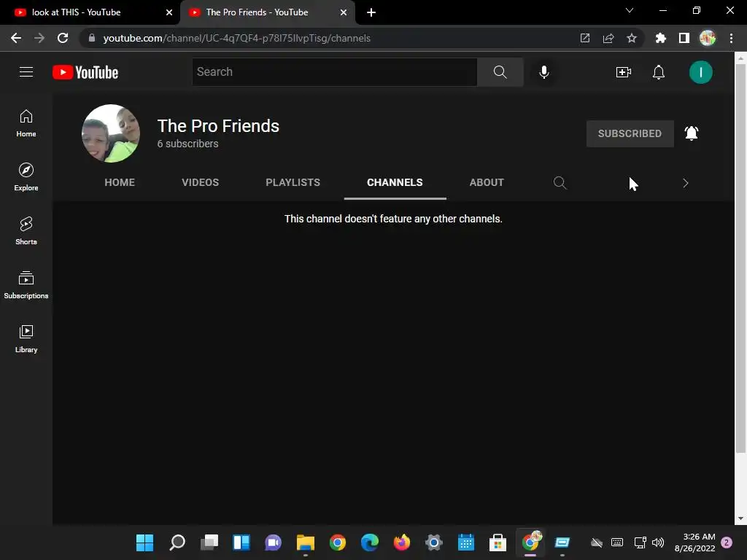Toggle the channel notification bell next to Subscribed
Viewport: 747px width, 560px height.
tap(692, 133)
